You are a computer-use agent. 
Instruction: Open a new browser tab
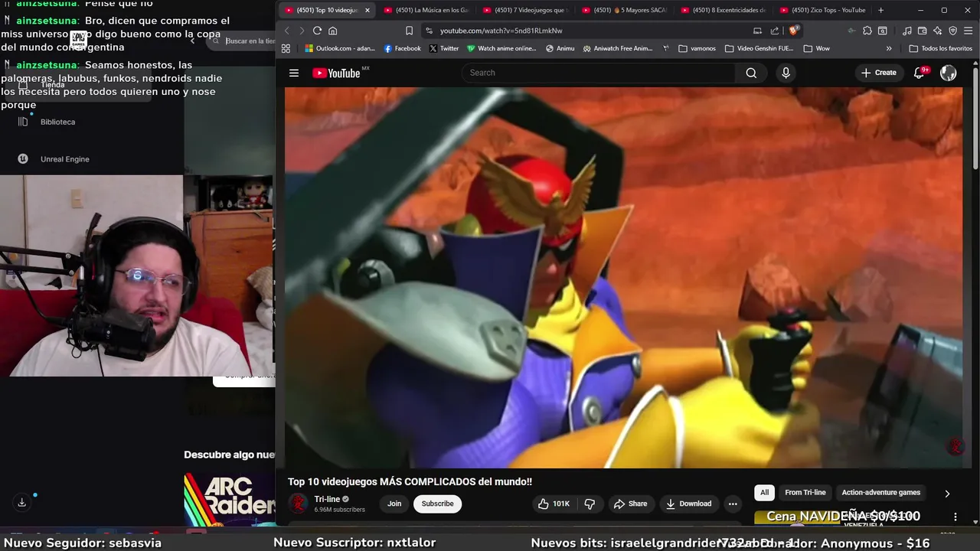[880, 10]
